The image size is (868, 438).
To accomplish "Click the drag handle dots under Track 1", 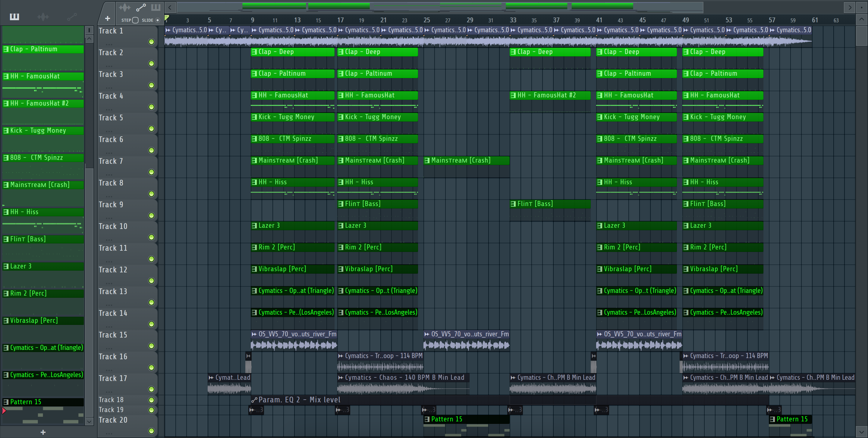I will point(108,44).
